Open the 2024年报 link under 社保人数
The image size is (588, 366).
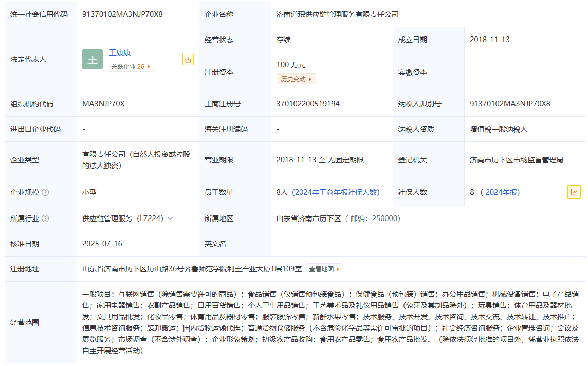[502, 192]
